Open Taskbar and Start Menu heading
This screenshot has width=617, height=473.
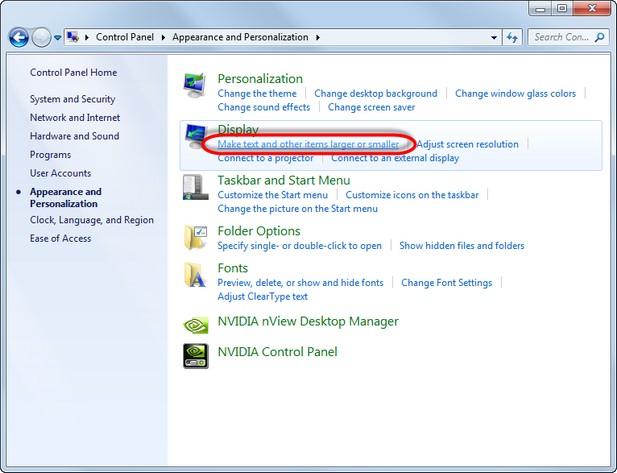tap(284, 180)
